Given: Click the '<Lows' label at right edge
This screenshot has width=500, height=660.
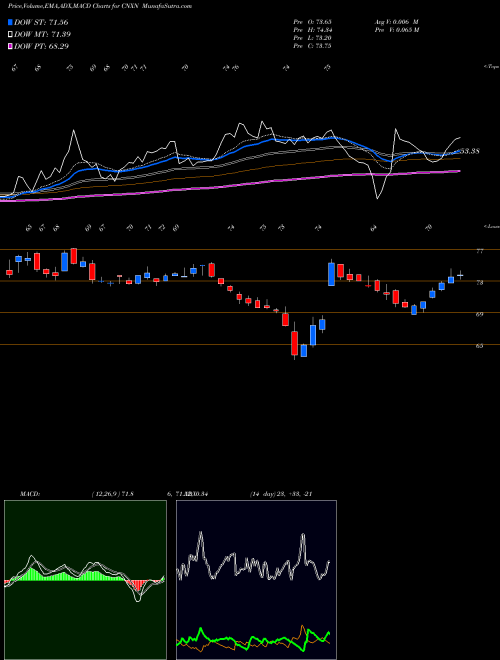Looking at the screenshot, I should [491, 226].
